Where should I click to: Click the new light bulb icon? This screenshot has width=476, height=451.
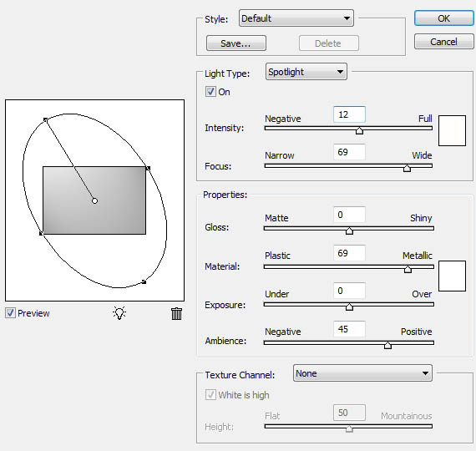(119, 313)
